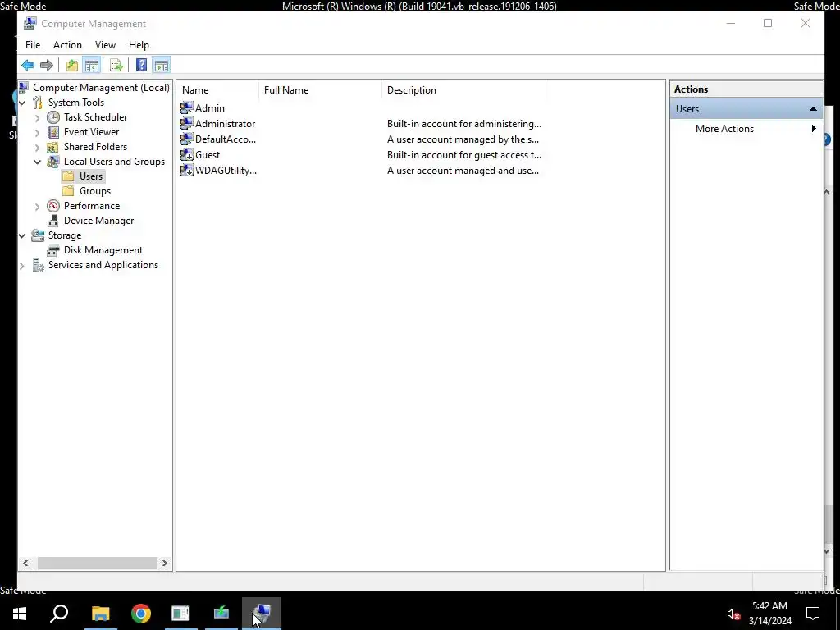Open Chrome from the taskbar
Image resolution: width=840 pixels, height=630 pixels.
(141, 614)
